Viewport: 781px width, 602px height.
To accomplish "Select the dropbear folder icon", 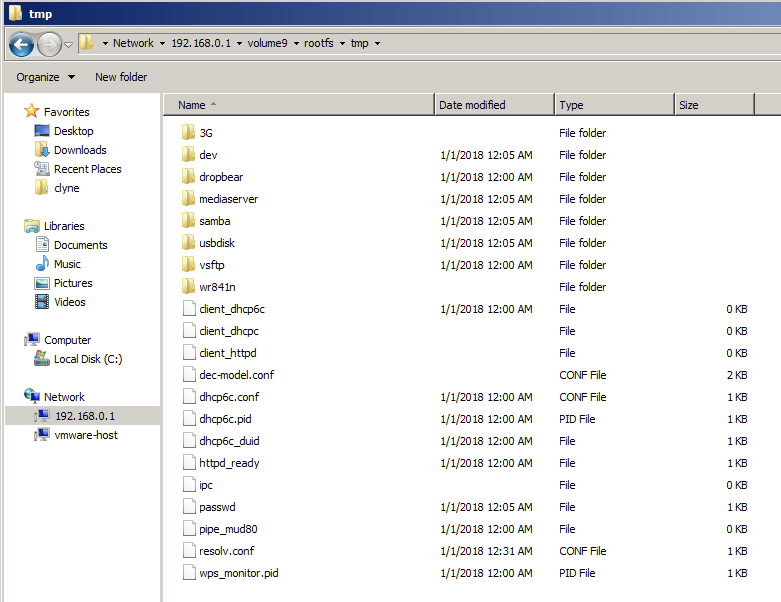I will click(188, 176).
